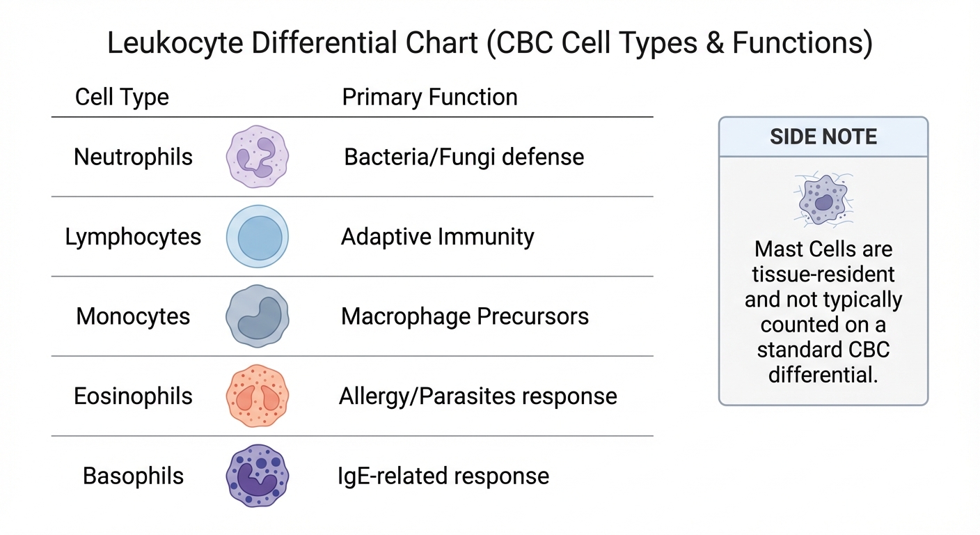The image size is (980, 535).
Task: Click the Monocytes cell illustration
Action: point(258,316)
